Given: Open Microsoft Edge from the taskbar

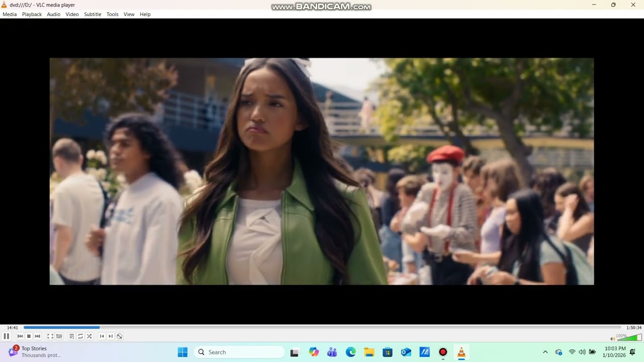Looking at the screenshot, I should 351,352.
